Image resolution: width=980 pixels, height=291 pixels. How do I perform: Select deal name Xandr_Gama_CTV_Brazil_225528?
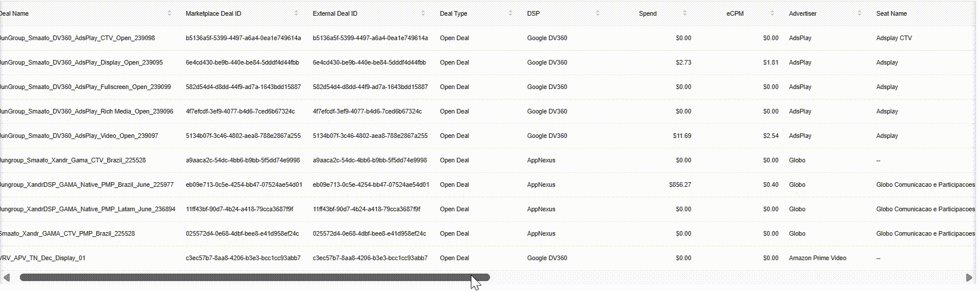73,160
